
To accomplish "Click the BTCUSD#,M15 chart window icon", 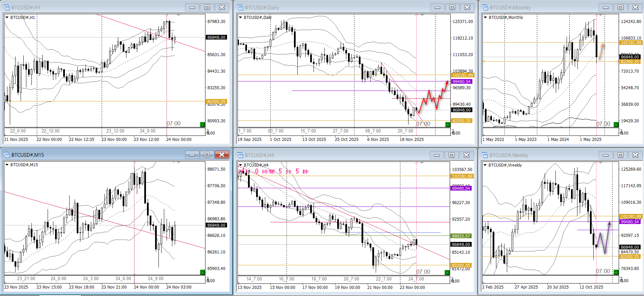I will pos(7,155).
